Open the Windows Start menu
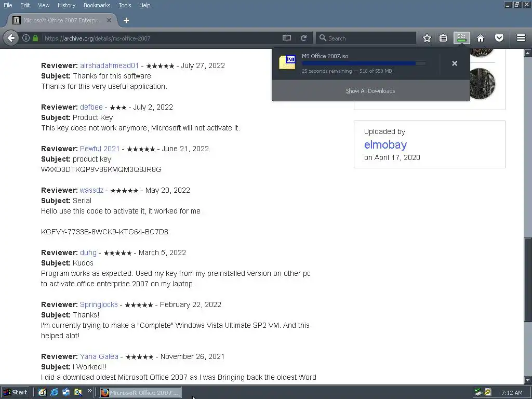Viewport: 532px width, 399px height. tap(15, 392)
